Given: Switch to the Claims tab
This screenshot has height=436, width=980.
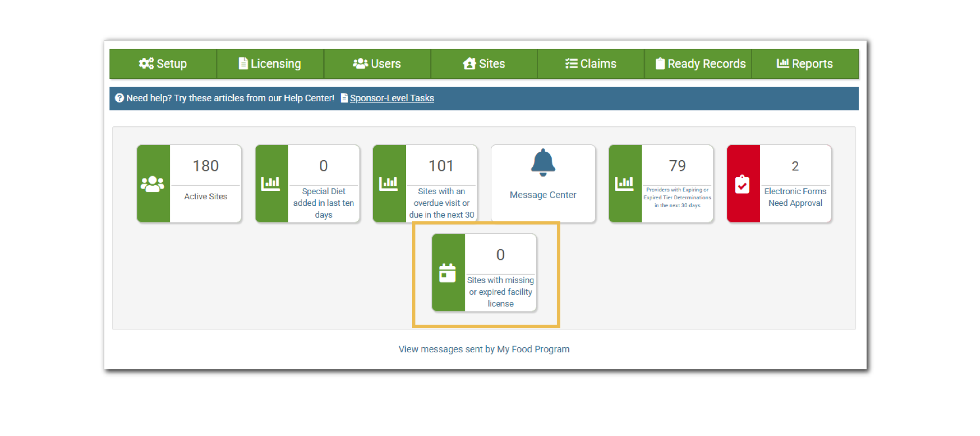Looking at the screenshot, I should tap(591, 64).
